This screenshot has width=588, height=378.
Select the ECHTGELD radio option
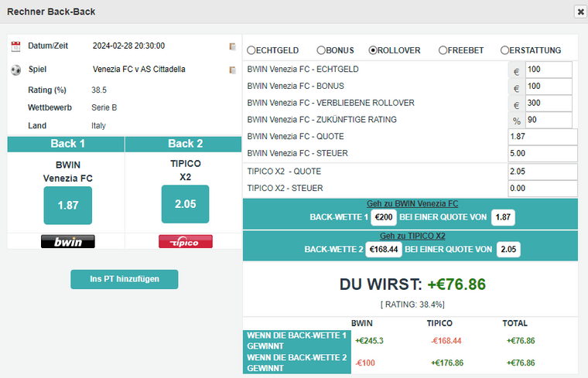(x=251, y=50)
